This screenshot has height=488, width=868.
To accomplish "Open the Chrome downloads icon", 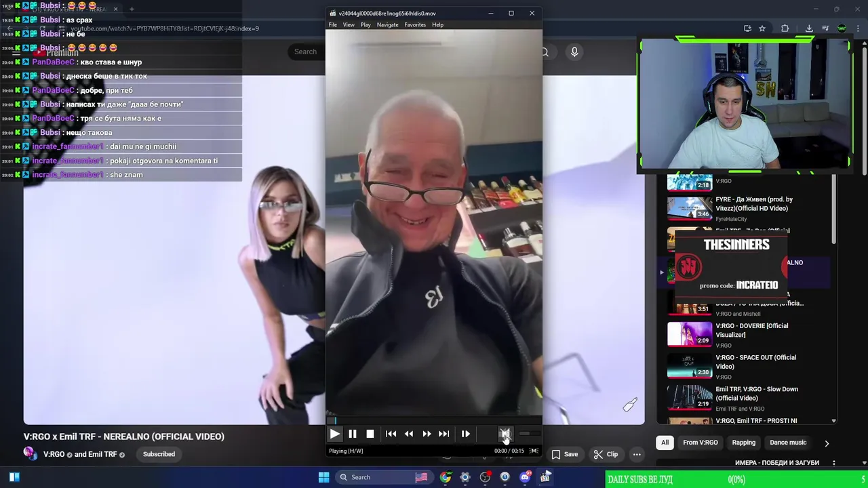I will (x=809, y=28).
